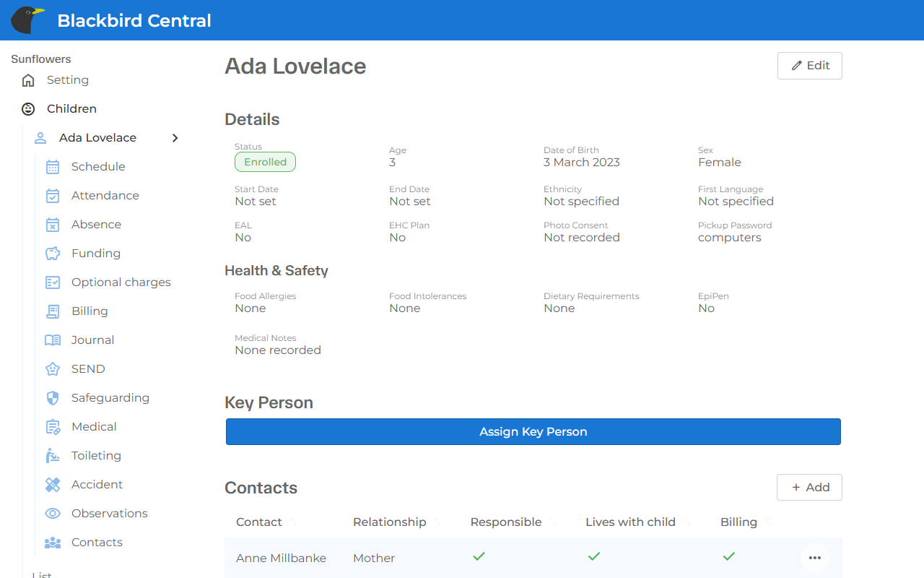Sort contacts by the Billing column header
This screenshot has height=578, width=924.
[738, 522]
